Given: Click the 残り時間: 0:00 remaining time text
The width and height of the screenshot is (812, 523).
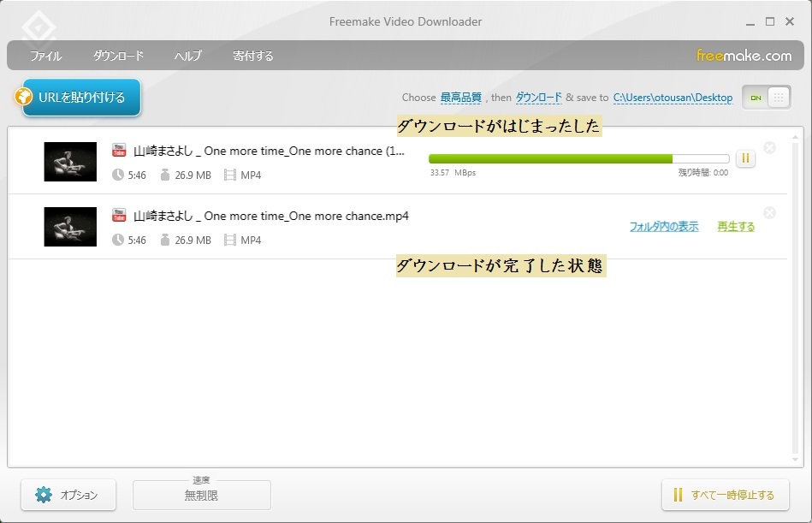Looking at the screenshot, I should point(703,172).
